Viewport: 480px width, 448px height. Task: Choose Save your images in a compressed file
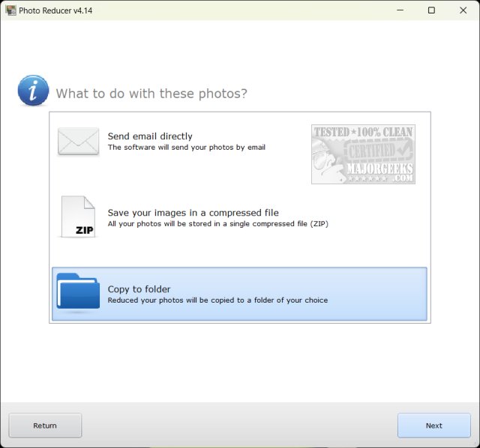193,213
